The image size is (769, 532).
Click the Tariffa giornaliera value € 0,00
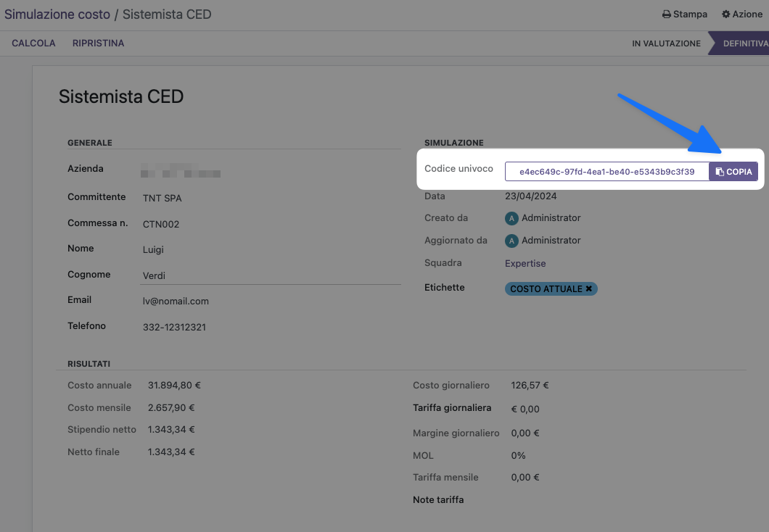pyautogui.click(x=525, y=409)
